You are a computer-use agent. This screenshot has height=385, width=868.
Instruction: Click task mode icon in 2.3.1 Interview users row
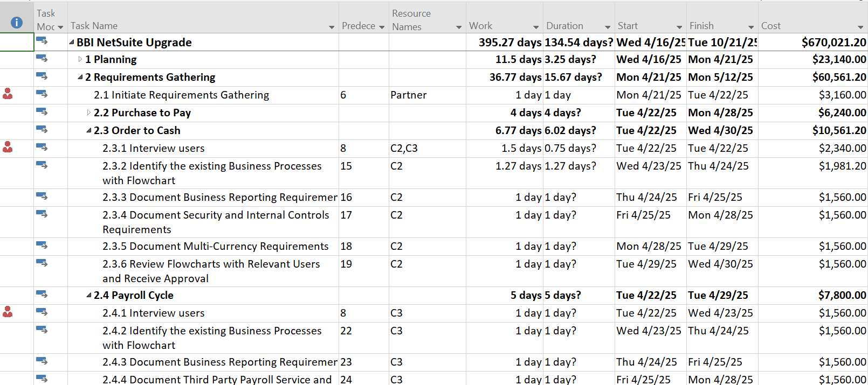pyautogui.click(x=42, y=147)
